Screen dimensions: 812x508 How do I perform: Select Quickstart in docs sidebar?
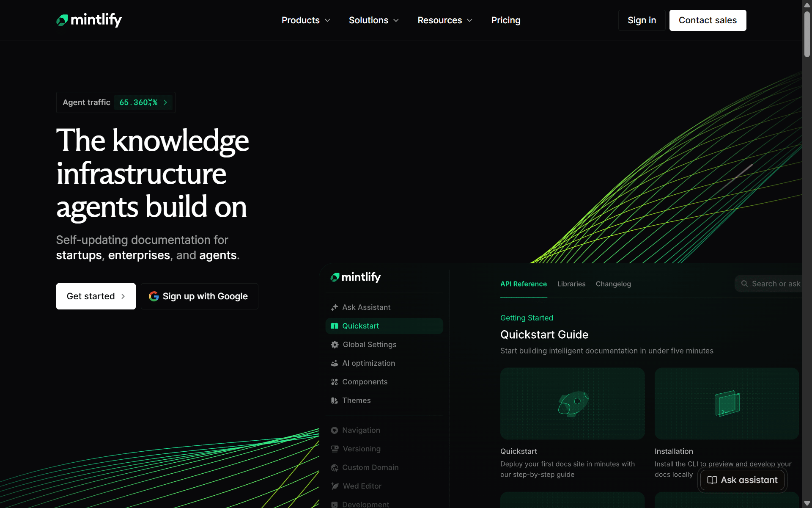(x=384, y=326)
